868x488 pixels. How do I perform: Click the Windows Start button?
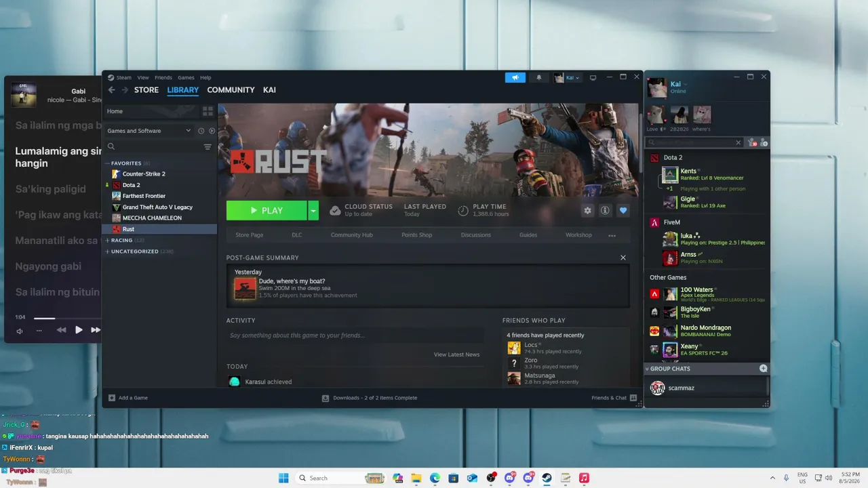[x=283, y=478]
